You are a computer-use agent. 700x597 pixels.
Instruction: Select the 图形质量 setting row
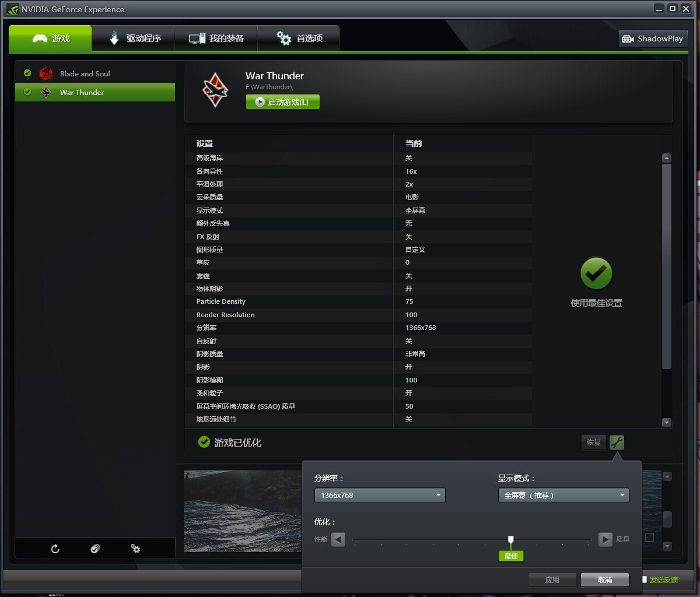coord(358,250)
